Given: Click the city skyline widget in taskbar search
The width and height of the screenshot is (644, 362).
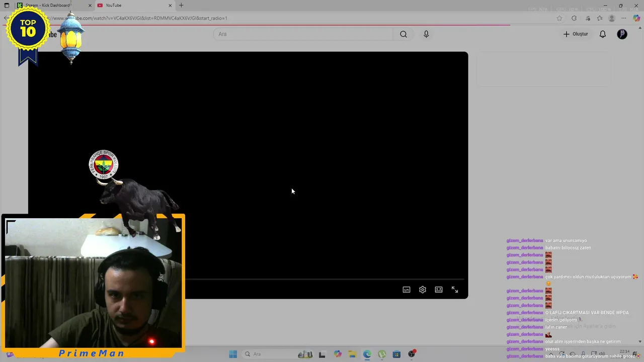Looking at the screenshot, I should point(305,354).
